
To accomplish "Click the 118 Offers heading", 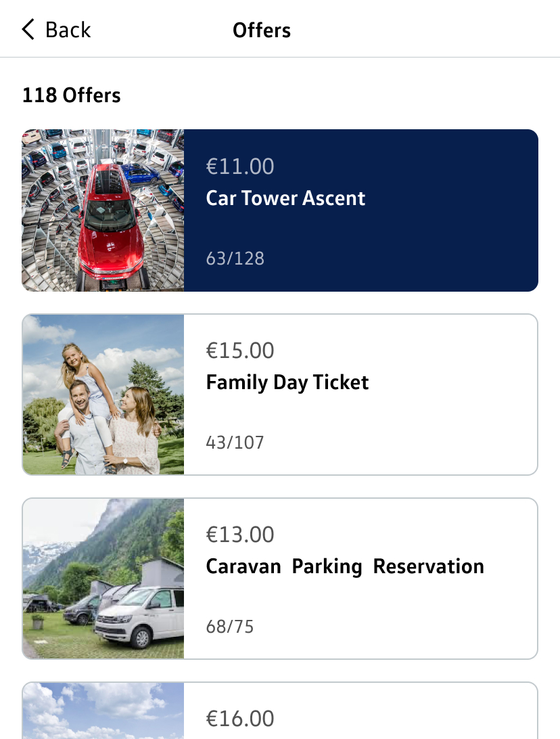I will 72,95.
